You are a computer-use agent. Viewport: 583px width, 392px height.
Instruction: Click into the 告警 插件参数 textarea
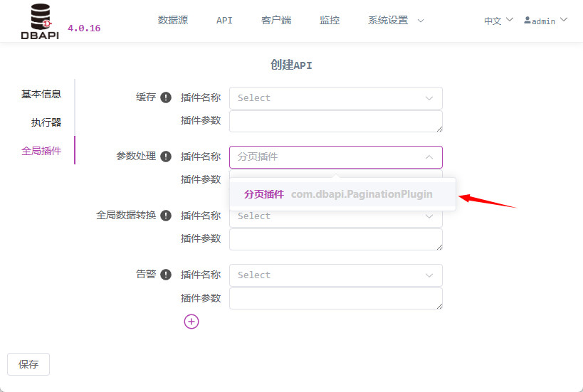[x=336, y=298]
